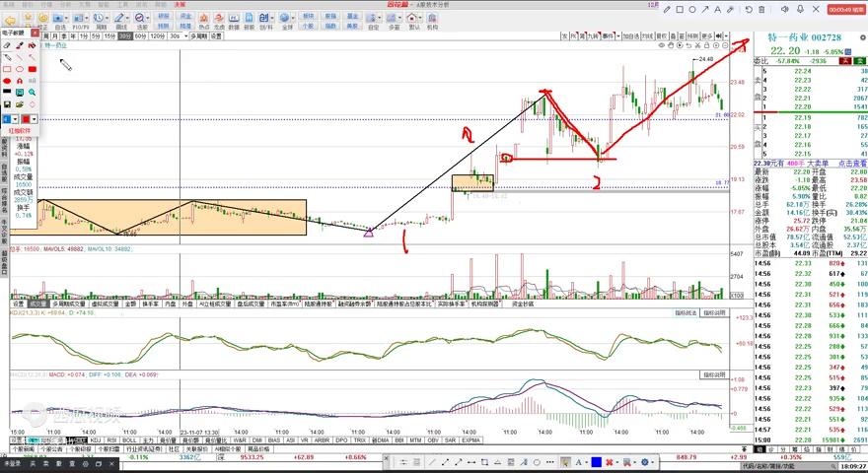Expand the 选股 toolbar dropdown arrow
This screenshot has height=473, width=868.
[x=147, y=19]
